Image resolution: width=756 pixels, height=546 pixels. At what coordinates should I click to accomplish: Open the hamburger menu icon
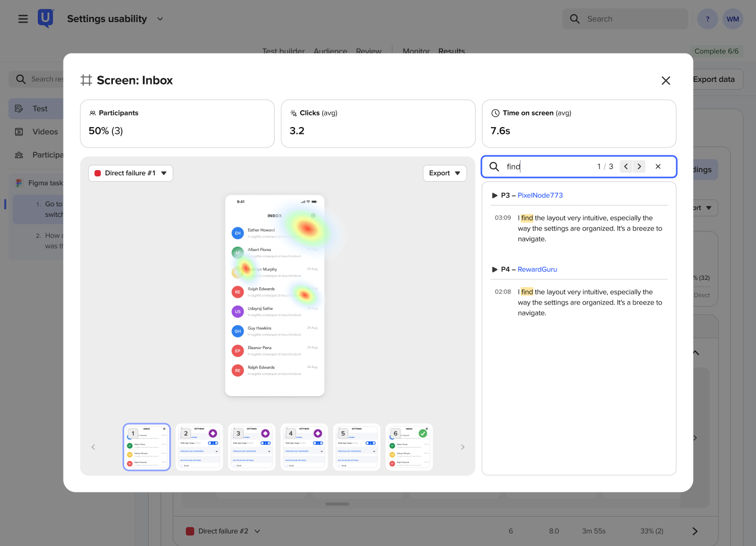(23, 19)
